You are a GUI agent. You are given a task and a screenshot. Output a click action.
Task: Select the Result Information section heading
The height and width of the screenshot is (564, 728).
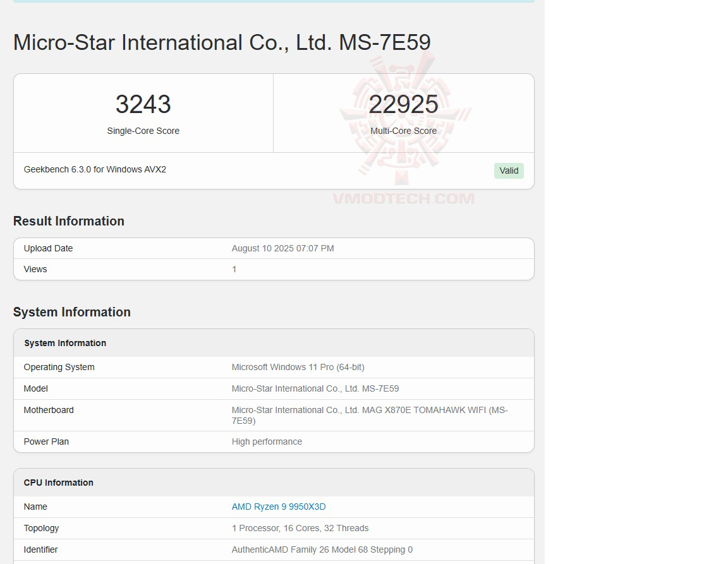(x=69, y=221)
